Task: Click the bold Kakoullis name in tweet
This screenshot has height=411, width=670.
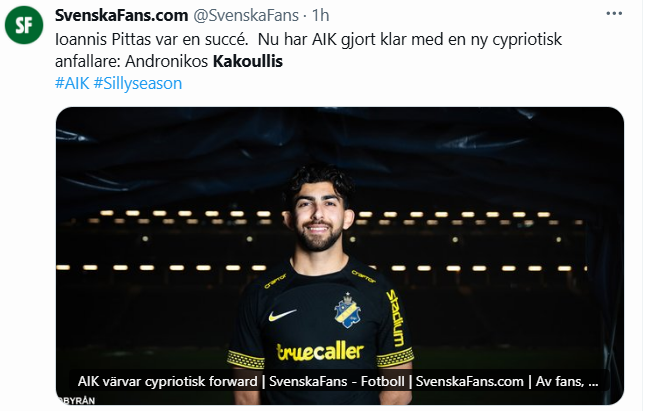Action: click(248, 61)
